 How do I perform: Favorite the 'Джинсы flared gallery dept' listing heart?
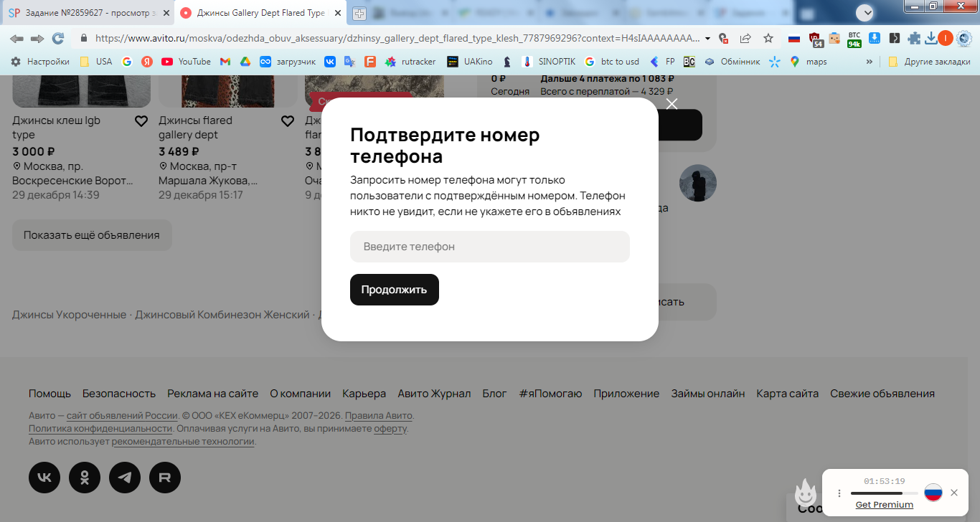point(288,121)
